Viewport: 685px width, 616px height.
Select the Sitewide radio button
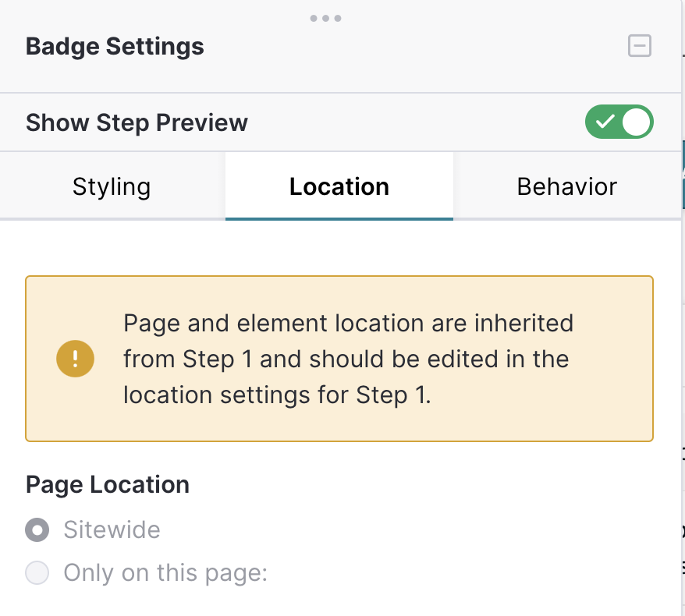[37, 529]
